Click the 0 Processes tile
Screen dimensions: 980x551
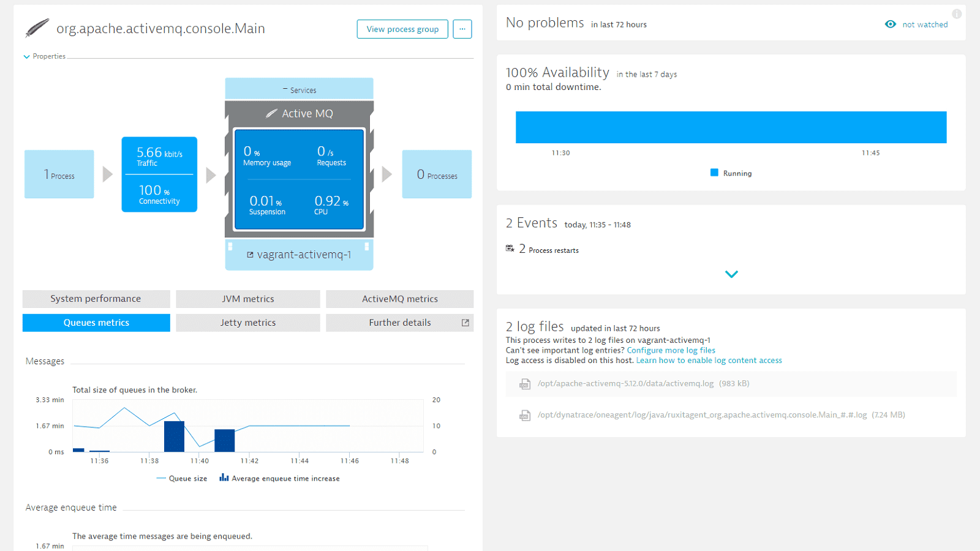point(437,174)
